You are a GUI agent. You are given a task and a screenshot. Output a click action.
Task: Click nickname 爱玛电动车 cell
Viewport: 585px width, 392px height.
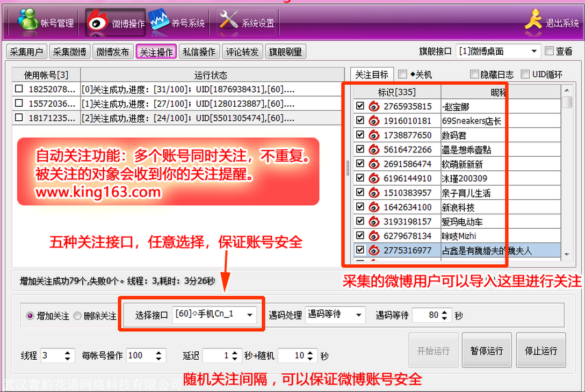pyautogui.click(x=501, y=222)
